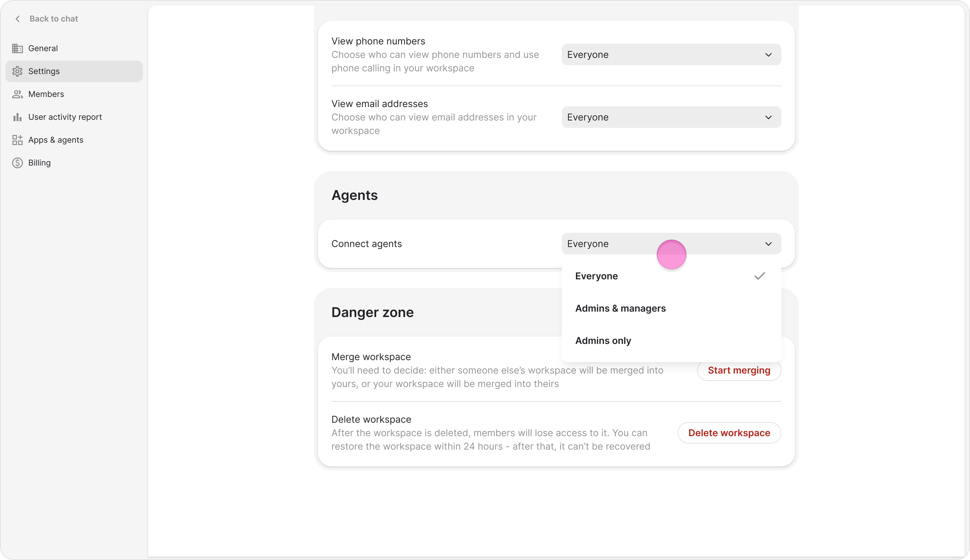Click the Members people icon
The image size is (970, 560).
17,94
